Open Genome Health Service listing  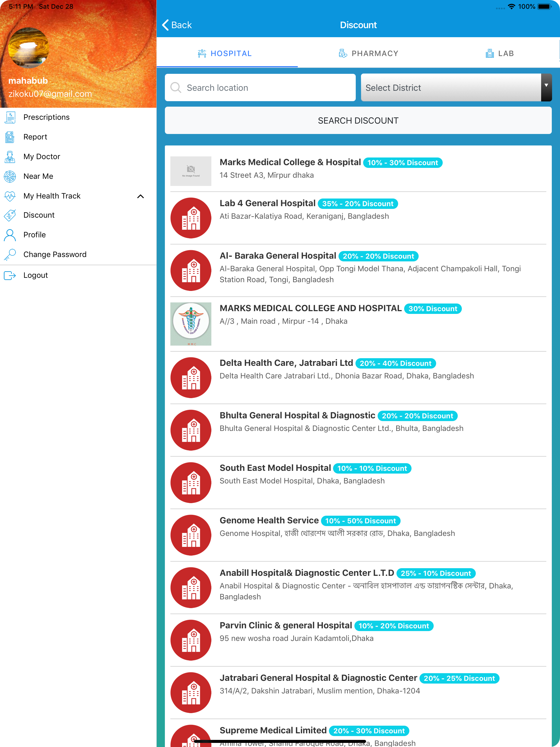358,535
